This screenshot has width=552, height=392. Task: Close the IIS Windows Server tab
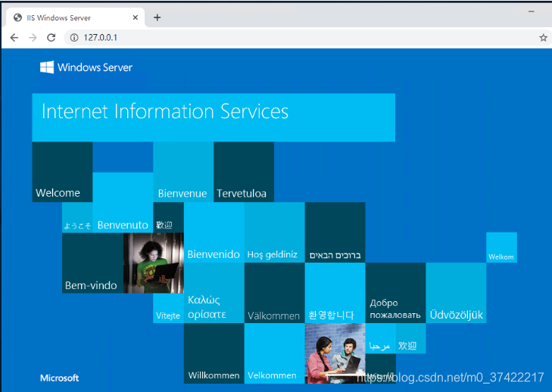point(136,17)
